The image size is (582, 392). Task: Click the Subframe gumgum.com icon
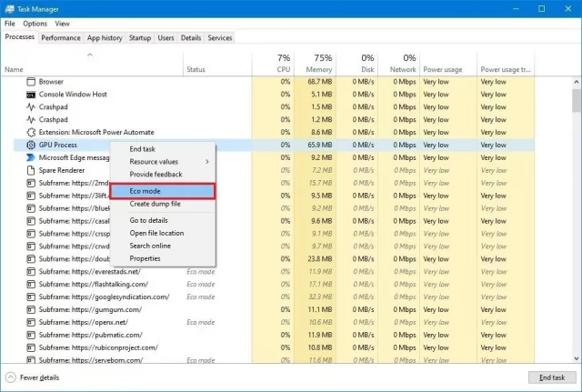click(31, 309)
